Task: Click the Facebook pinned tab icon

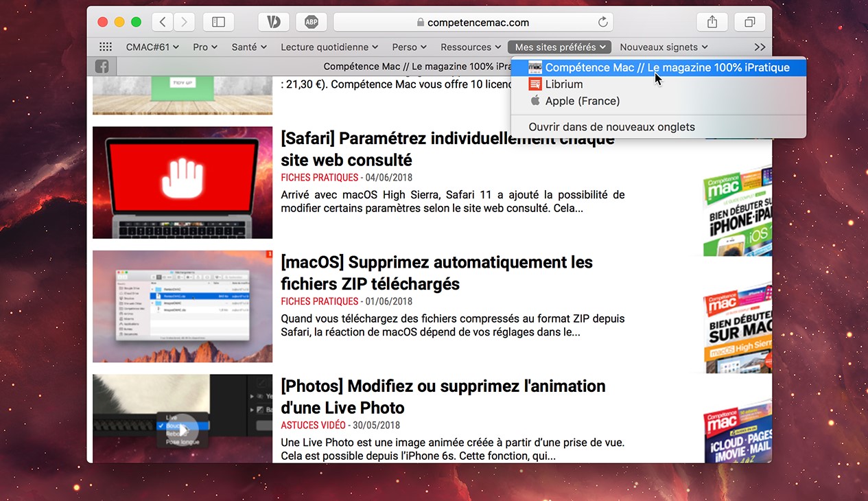Action: [102, 67]
